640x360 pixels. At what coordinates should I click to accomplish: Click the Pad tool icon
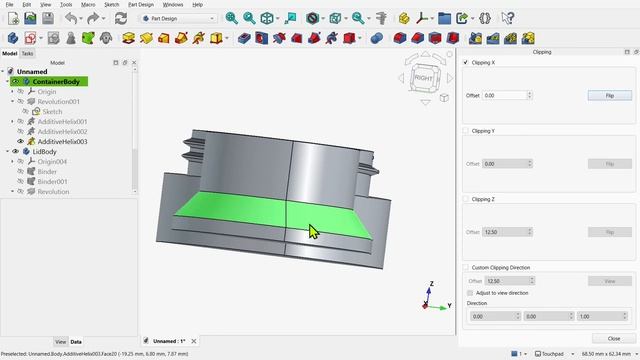tap(129, 38)
